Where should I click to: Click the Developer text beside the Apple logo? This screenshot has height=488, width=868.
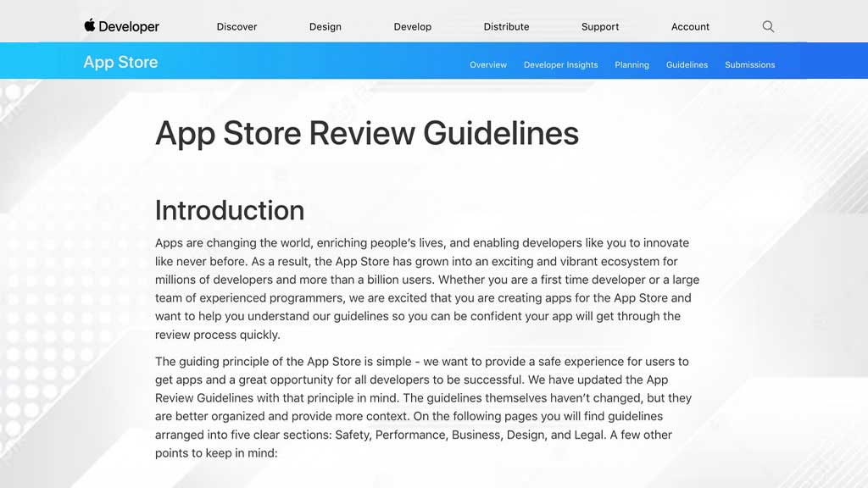pyautogui.click(x=128, y=26)
